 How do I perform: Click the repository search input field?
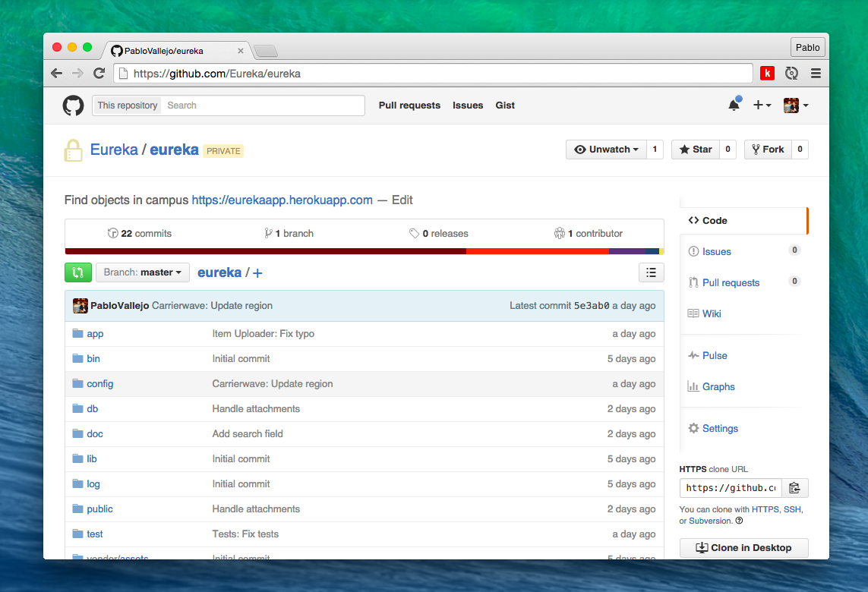coord(263,105)
